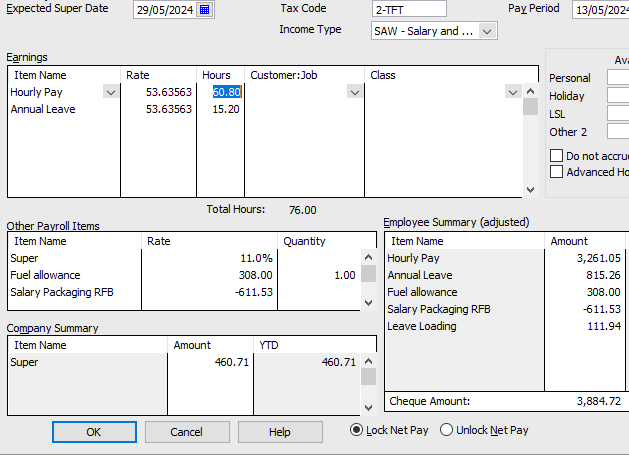Click Leave Loading in Employee Summary
The image size is (629, 455).
pyautogui.click(x=422, y=326)
